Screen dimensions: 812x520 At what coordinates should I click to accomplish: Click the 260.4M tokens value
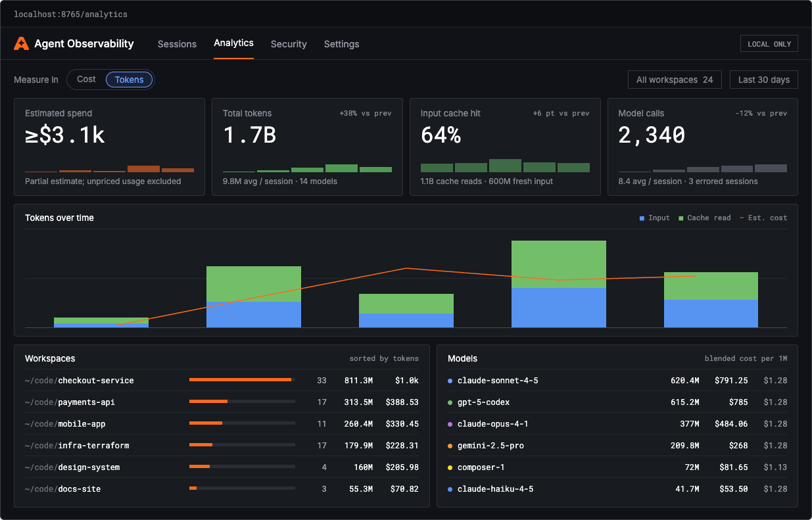(x=358, y=423)
